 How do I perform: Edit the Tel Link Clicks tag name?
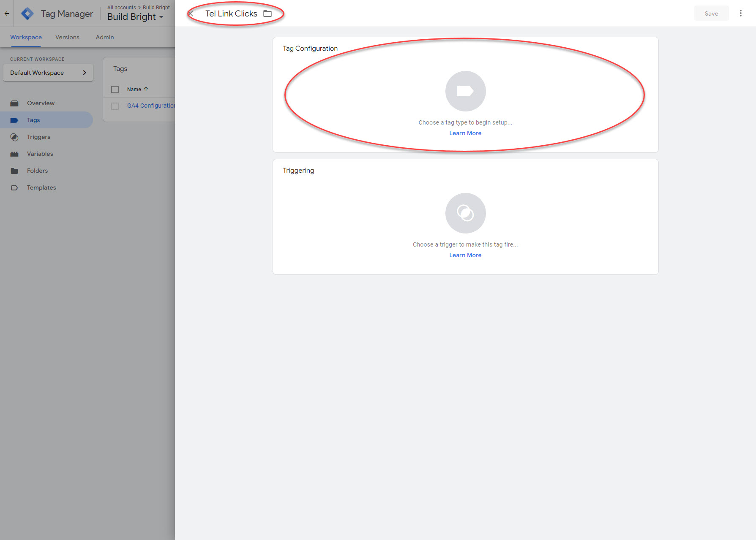(231, 14)
